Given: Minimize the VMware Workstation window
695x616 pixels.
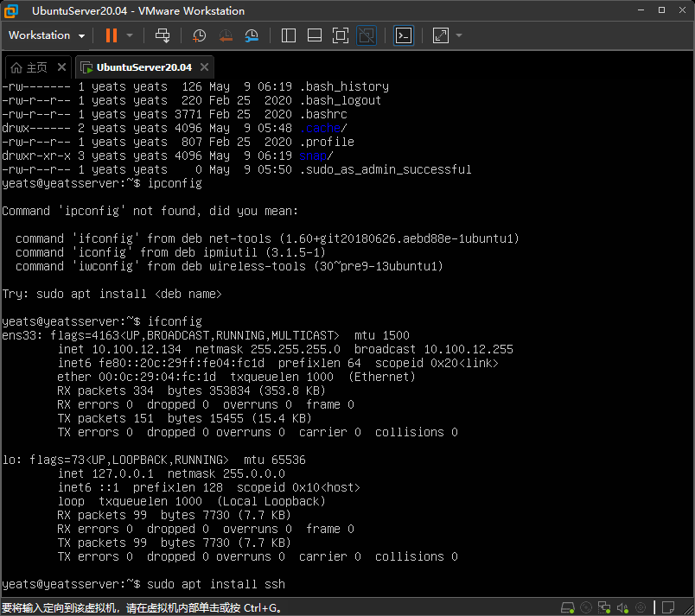Looking at the screenshot, I should point(641,10).
